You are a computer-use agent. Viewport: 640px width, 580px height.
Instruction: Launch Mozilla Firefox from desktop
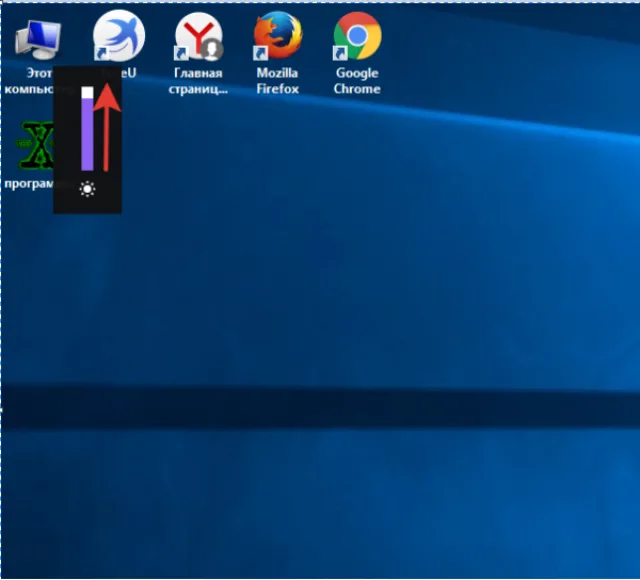tap(278, 36)
